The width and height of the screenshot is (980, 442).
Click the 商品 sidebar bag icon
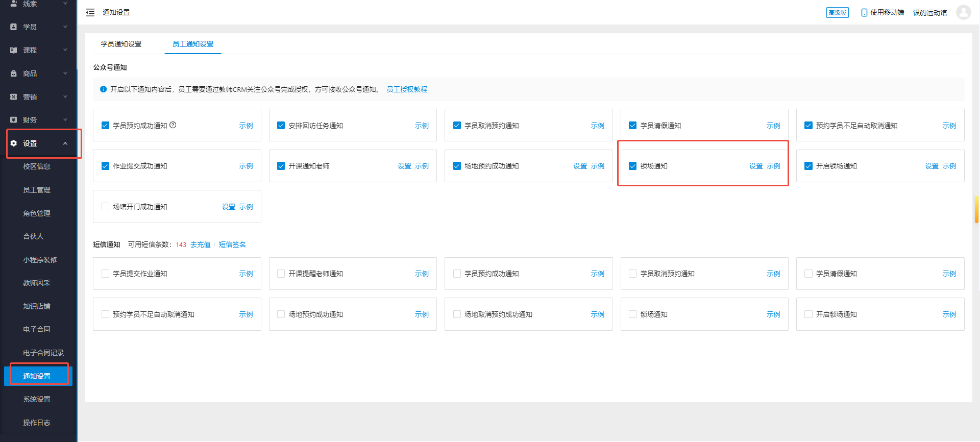14,73
